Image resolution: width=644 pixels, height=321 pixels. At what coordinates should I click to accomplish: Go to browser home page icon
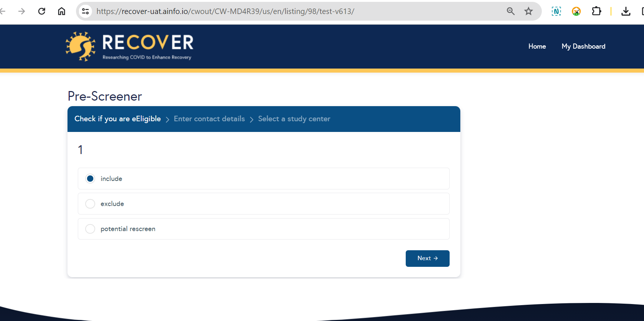[x=62, y=11]
